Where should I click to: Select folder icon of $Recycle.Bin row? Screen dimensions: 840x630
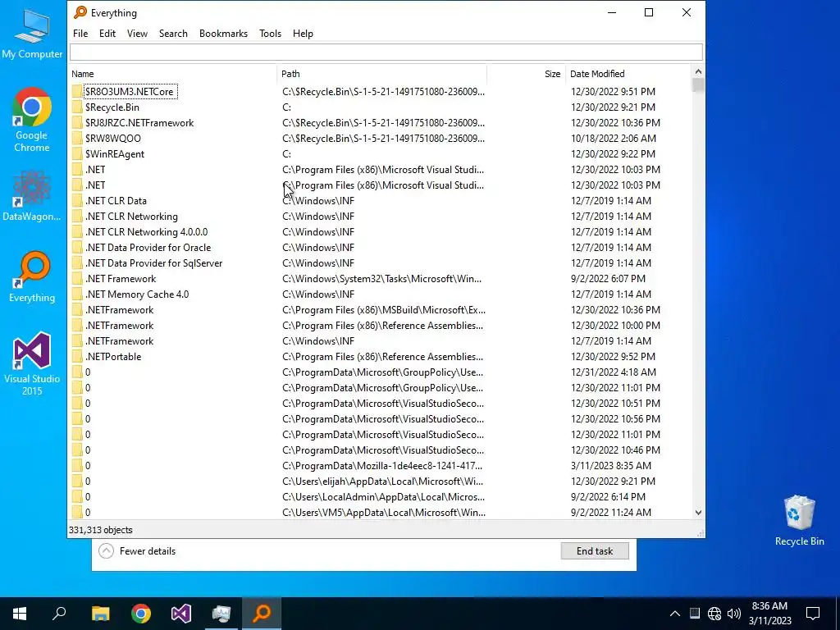click(x=77, y=107)
